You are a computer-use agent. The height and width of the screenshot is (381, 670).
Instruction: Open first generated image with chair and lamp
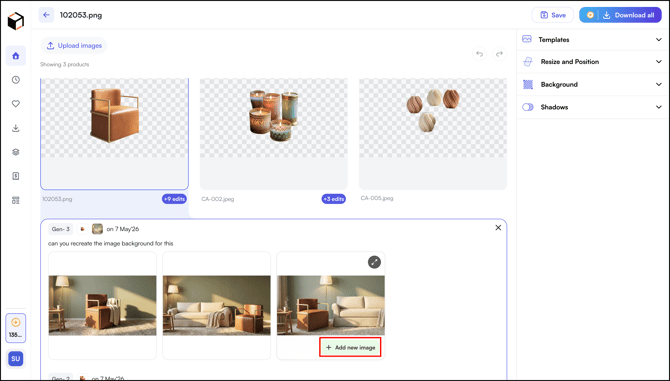(x=103, y=305)
